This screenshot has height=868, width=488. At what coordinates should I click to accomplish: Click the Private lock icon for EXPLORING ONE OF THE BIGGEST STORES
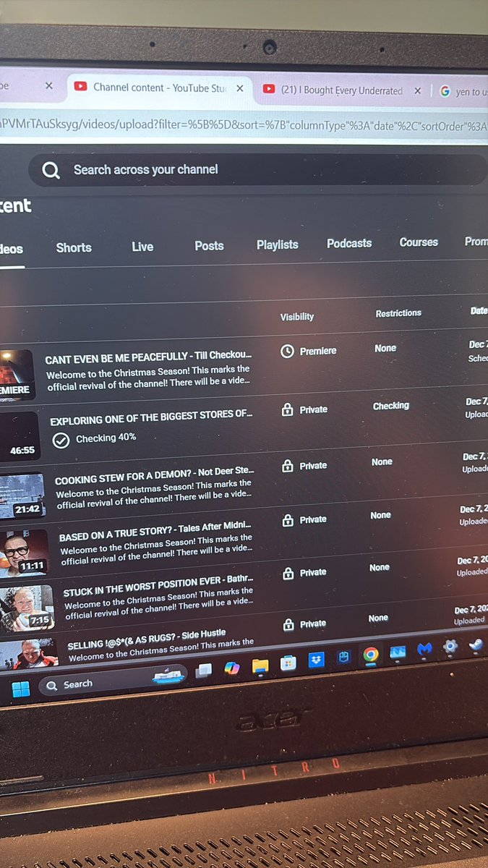[x=288, y=409]
